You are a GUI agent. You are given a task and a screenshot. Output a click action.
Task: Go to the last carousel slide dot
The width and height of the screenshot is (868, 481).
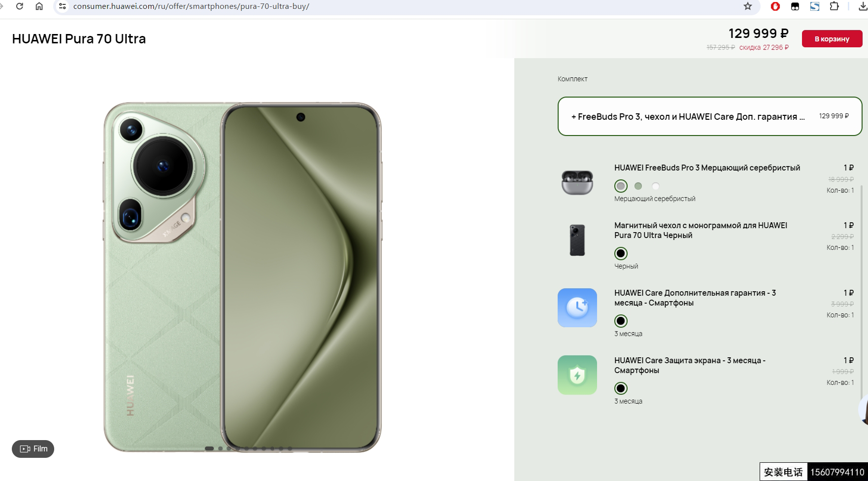pyautogui.click(x=290, y=448)
